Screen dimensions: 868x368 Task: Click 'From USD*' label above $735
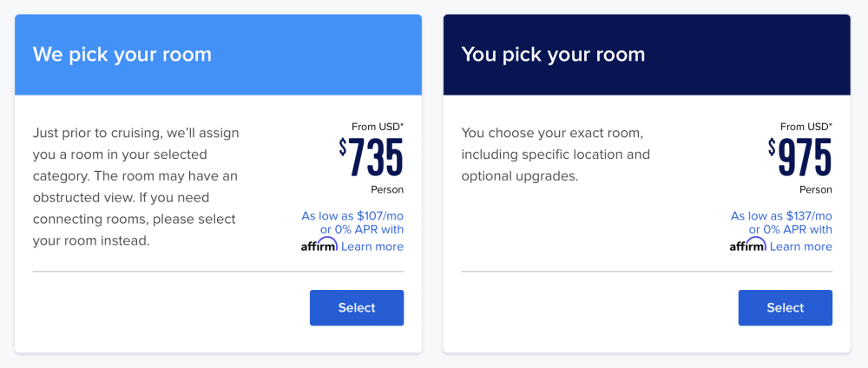(378, 126)
